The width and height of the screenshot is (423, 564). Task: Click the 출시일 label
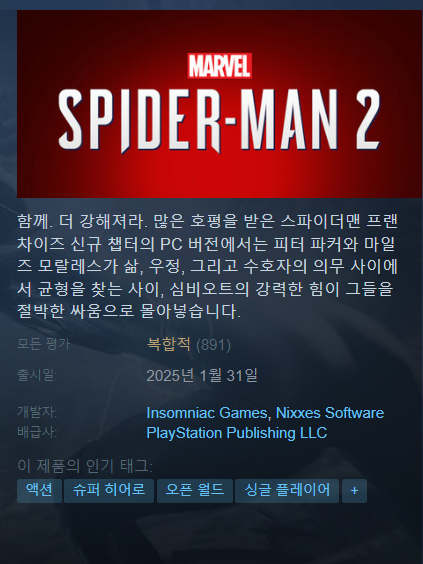[37, 375]
